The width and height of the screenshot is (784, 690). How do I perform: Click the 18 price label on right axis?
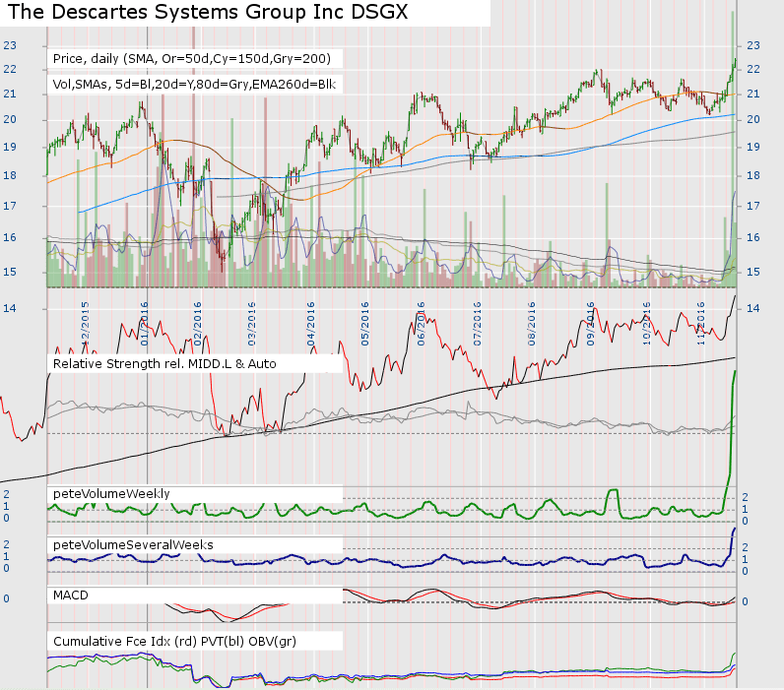(753, 175)
